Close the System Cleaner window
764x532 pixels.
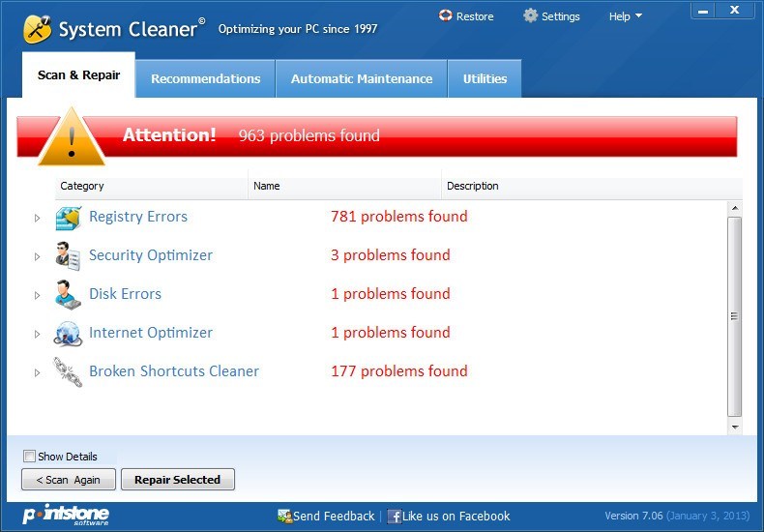pyautogui.click(x=735, y=11)
